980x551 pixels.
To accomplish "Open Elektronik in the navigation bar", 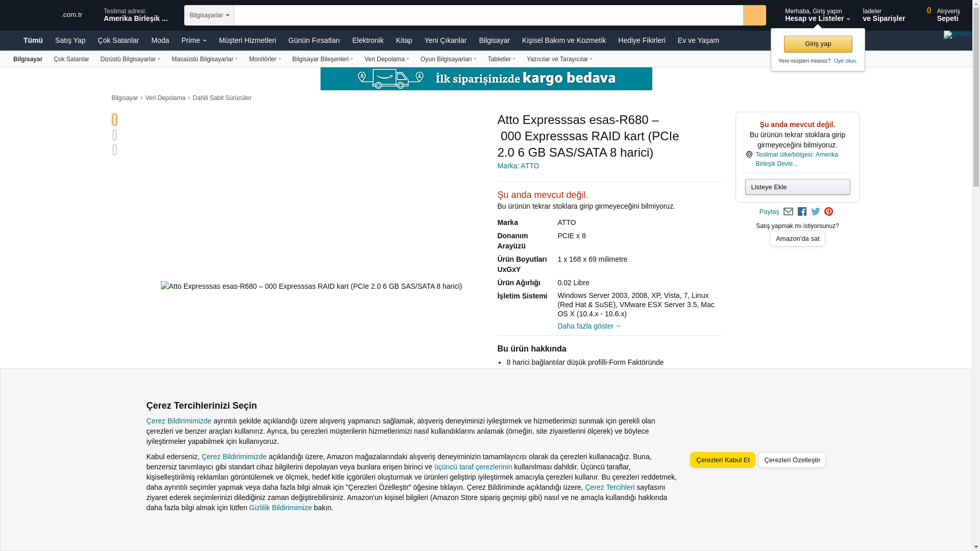I will [x=367, y=40].
